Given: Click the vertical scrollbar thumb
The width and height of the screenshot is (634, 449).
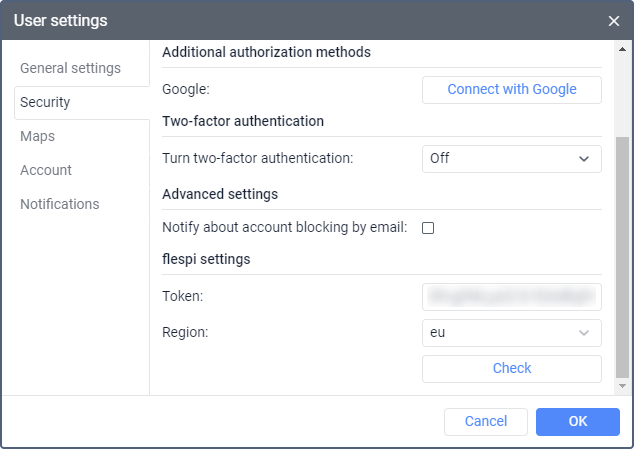Looking at the screenshot, I should point(622,255).
